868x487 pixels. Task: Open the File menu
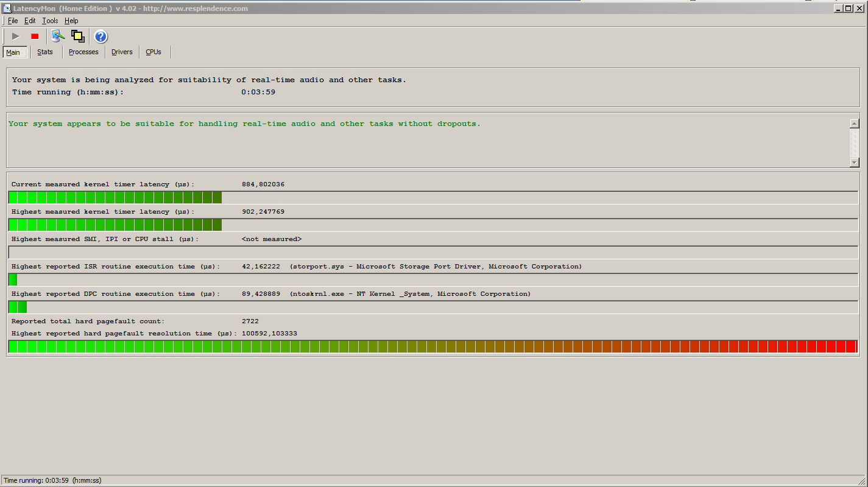click(x=13, y=21)
